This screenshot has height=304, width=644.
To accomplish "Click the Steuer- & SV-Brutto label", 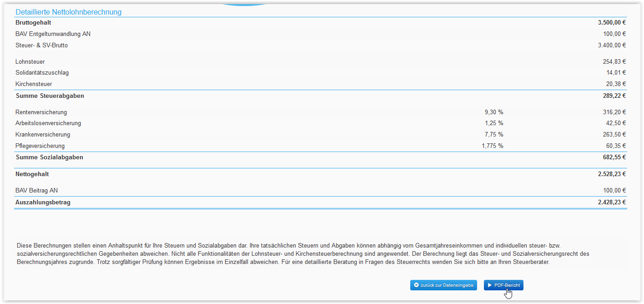I will point(41,45).
